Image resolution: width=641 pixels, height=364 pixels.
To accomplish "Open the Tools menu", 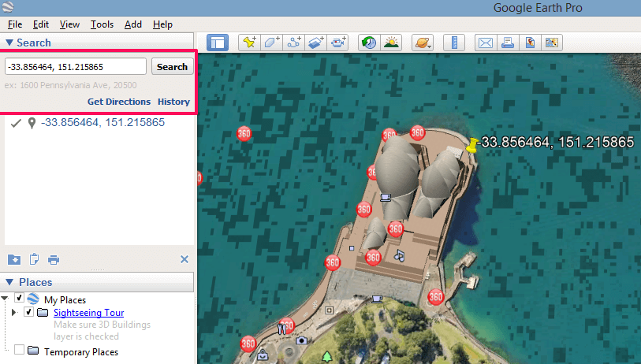I will 102,24.
